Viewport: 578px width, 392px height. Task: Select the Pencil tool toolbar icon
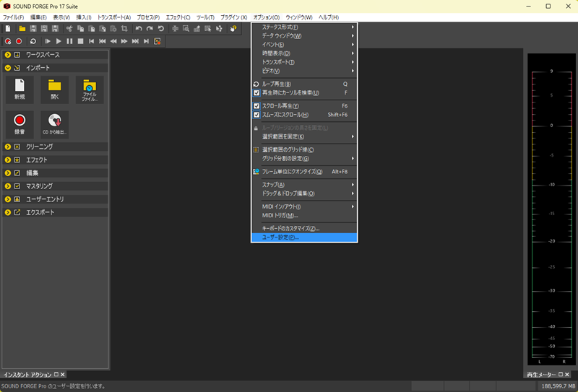click(x=197, y=29)
